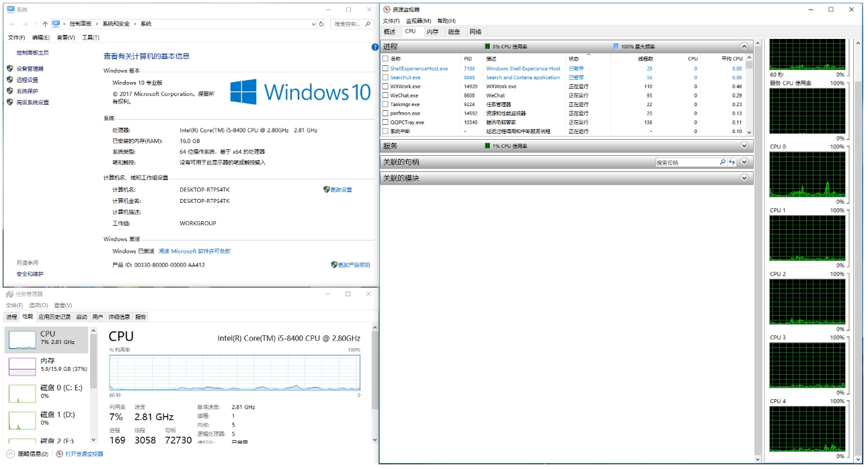This screenshot has height=469, width=868.
Task: Switch to 网络 tab in Resource Monitor
Action: (475, 32)
